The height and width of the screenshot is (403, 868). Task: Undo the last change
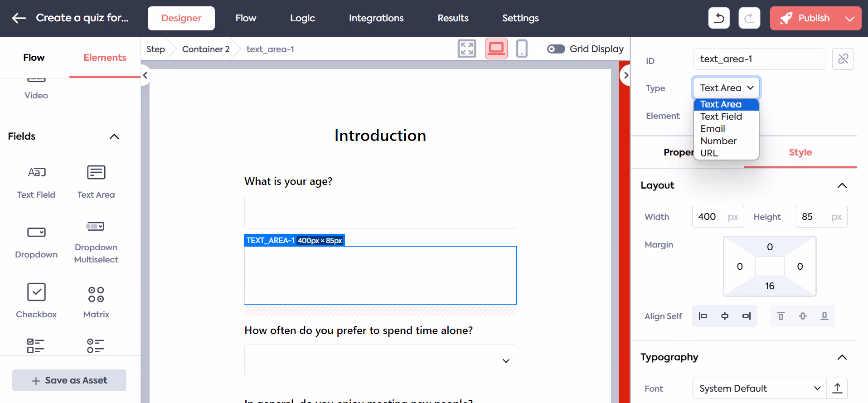(719, 18)
